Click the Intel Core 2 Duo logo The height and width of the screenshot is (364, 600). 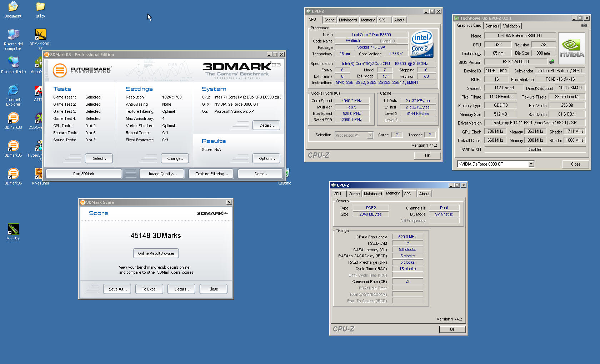[x=422, y=44]
